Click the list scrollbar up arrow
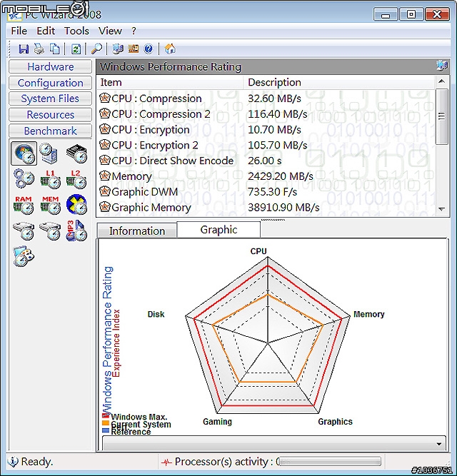This screenshot has width=457, height=476. pyautogui.click(x=442, y=81)
